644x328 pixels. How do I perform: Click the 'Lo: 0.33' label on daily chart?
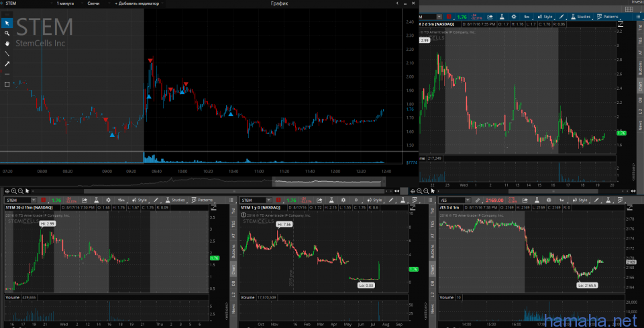click(365, 285)
